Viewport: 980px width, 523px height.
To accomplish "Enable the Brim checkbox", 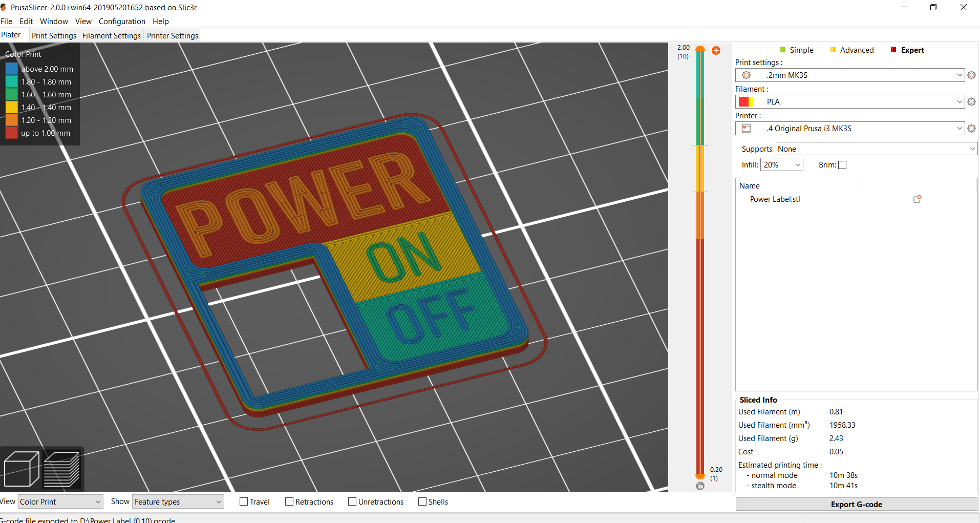I will coord(842,164).
